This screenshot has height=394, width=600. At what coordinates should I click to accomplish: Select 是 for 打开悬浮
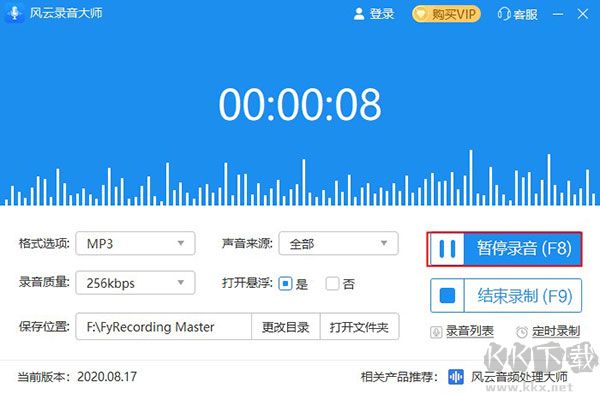(x=285, y=283)
